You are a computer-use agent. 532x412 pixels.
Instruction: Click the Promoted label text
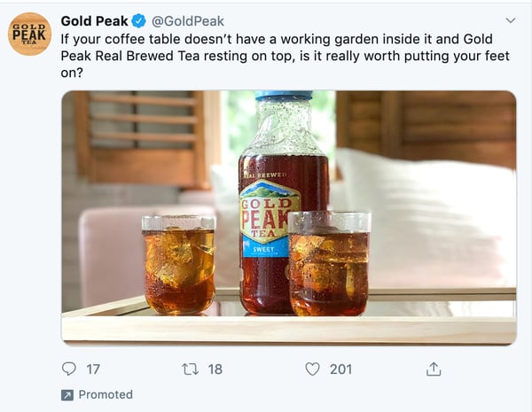coord(106,395)
